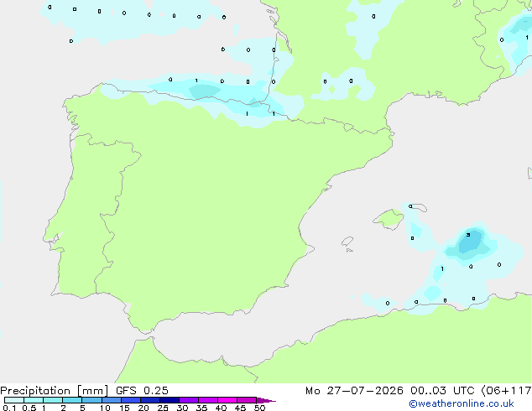Click the "35" legend scale label
This screenshot has height=411, width=532.
(x=201, y=408)
